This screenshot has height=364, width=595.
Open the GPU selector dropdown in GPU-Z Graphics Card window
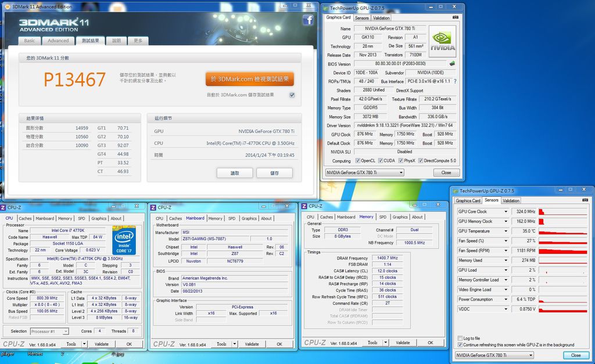(364, 172)
